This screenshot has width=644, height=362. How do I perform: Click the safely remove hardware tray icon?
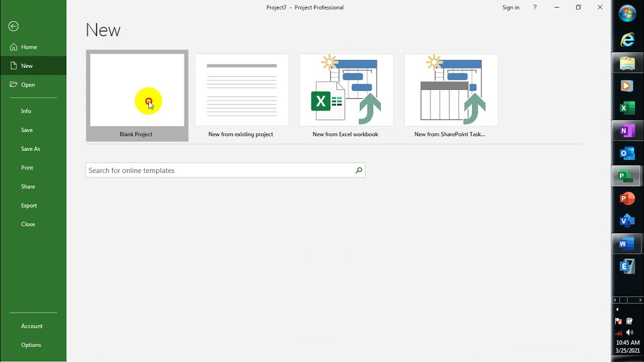[x=630, y=321]
